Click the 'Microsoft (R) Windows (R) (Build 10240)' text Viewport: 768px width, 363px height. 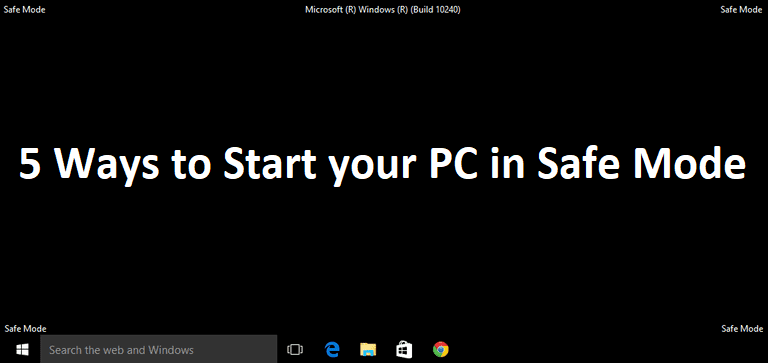(x=383, y=10)
